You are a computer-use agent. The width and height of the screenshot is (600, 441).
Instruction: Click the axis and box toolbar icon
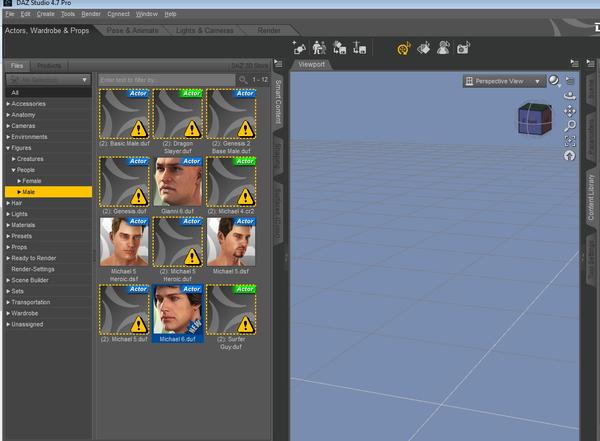[359, 48]
